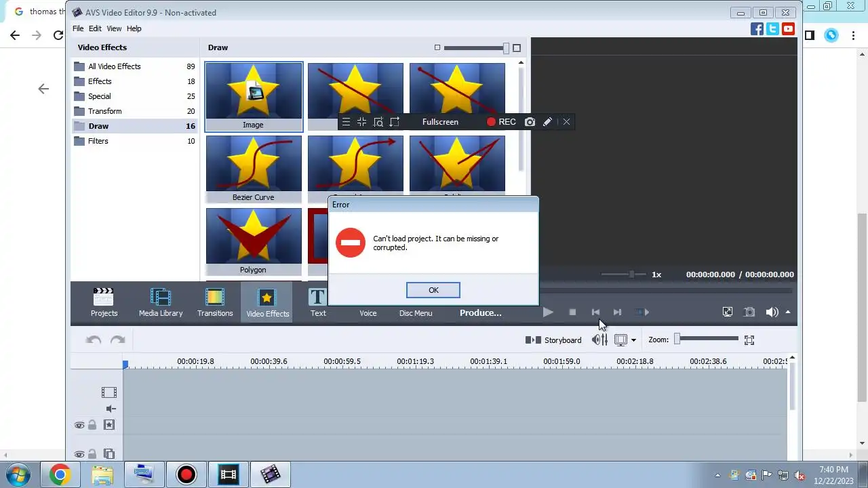
Task: Redo the last action
Action: tap(117, 340)
